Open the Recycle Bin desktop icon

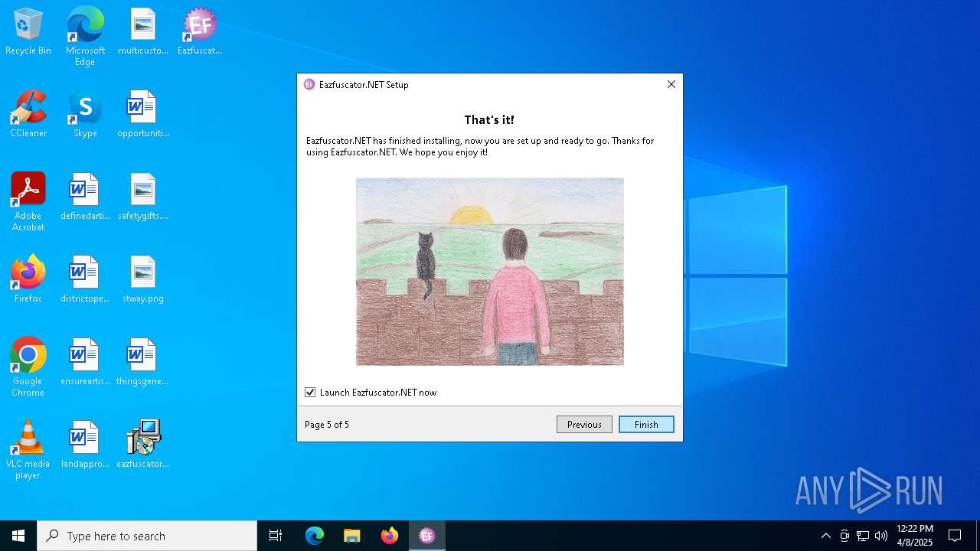pos(28,31)
